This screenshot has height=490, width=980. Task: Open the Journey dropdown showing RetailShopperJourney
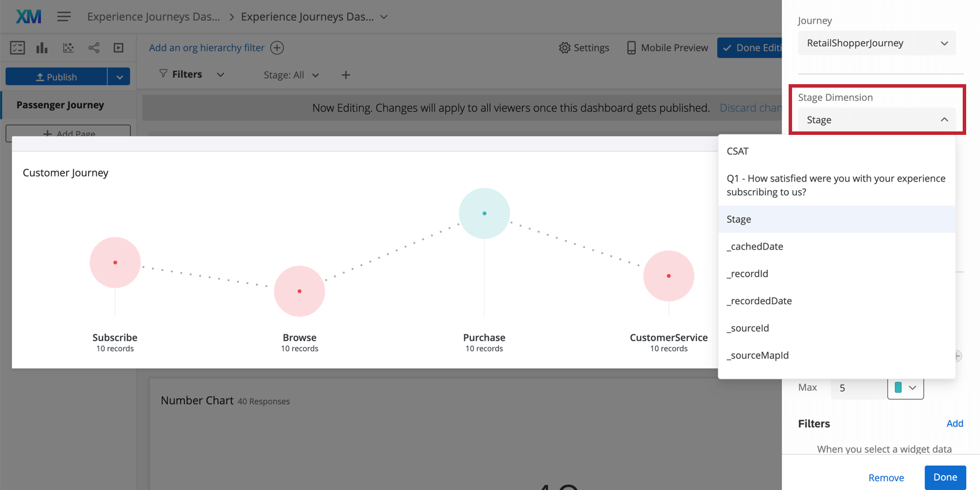pos(876,43)
